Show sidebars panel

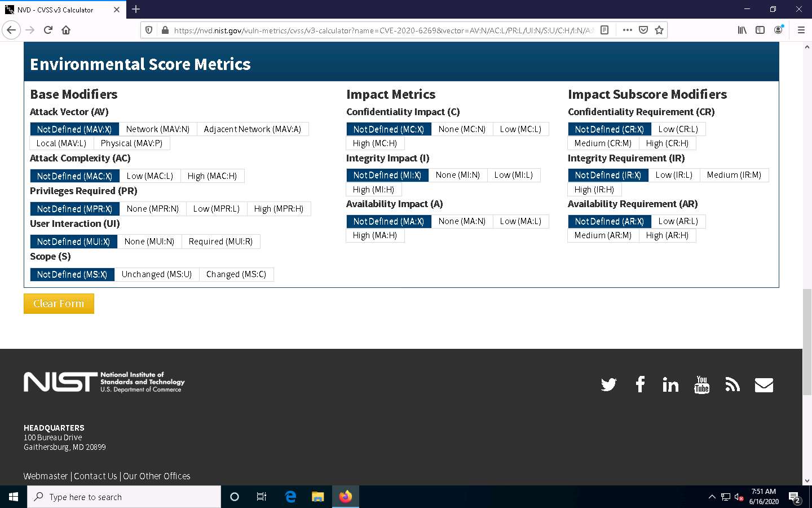point(760,30)
